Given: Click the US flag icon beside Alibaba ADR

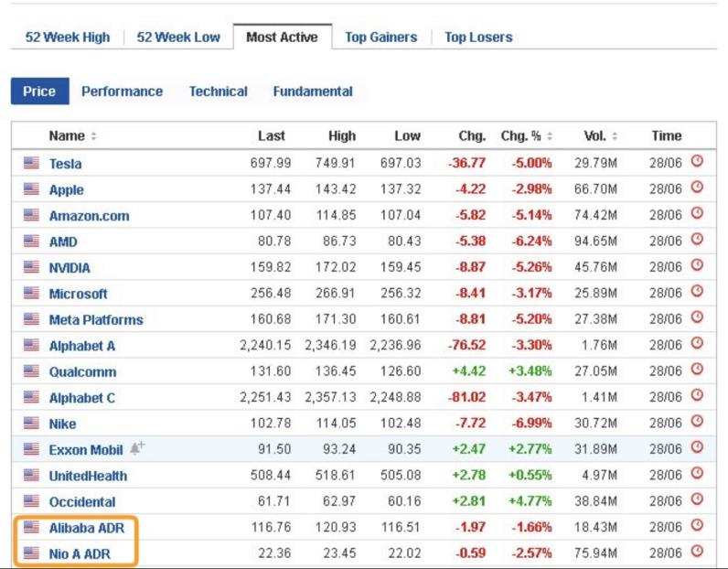Looking at the screenshot, I should 32,527.
